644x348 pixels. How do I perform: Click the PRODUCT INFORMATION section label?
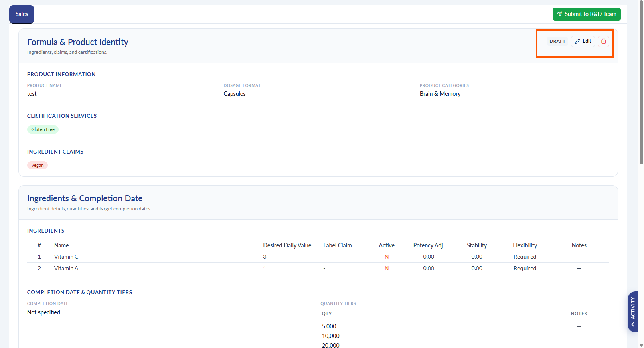click(x=61, y=74)
